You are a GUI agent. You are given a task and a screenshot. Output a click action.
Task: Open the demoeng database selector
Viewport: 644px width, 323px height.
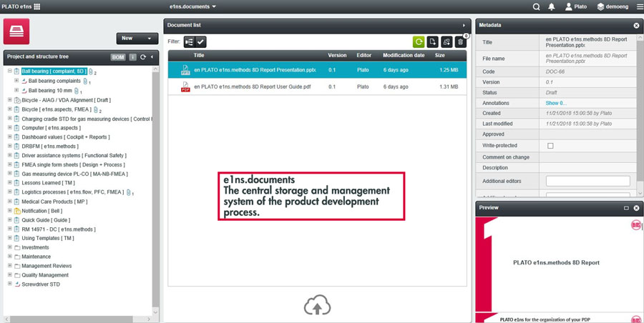point(613,6)
